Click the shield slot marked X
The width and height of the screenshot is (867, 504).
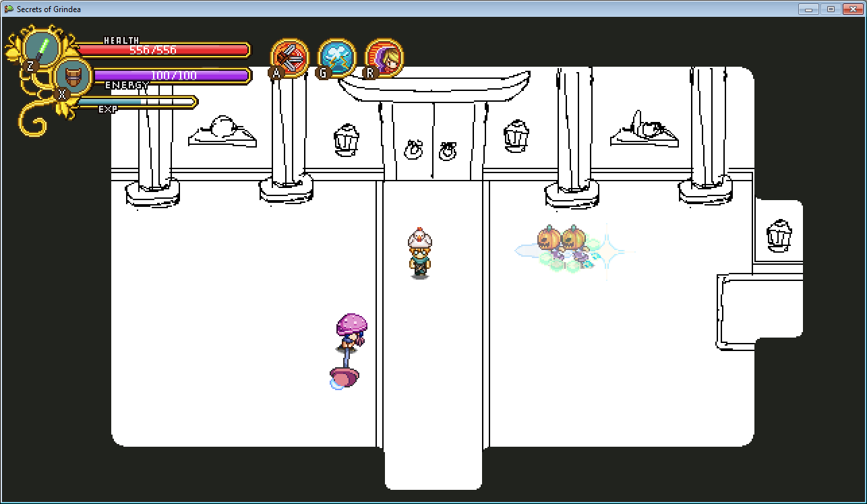click(x=73, y=76)
